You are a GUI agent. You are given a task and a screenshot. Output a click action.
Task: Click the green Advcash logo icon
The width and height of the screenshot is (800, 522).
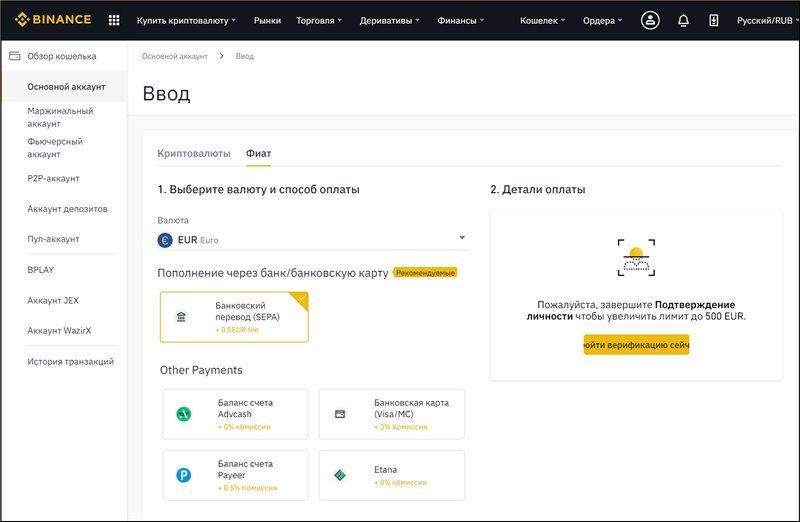[x=184, y=414]
